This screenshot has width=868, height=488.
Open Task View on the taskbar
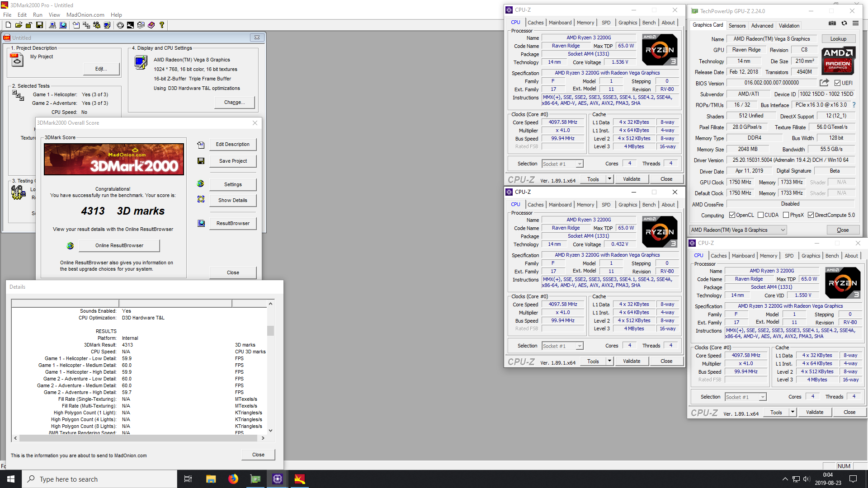tap(188, 479)
